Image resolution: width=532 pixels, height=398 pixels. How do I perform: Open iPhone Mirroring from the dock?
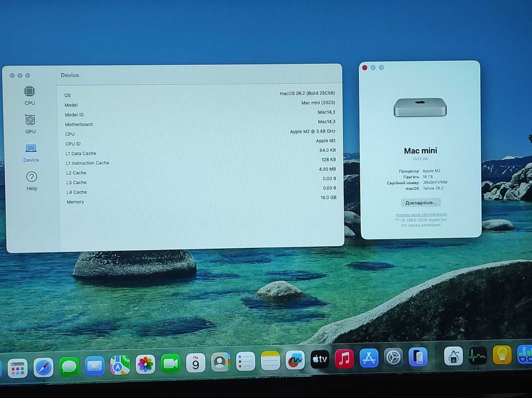[418, 357]
